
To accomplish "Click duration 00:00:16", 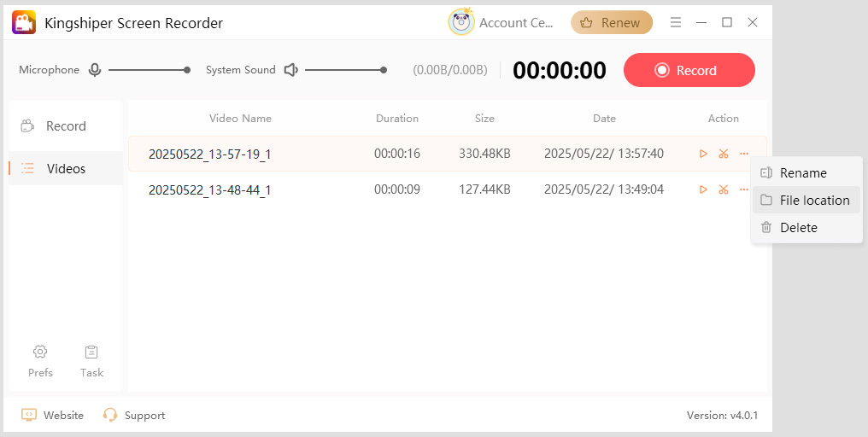I will pyautogui.click(x=397, y=154).
